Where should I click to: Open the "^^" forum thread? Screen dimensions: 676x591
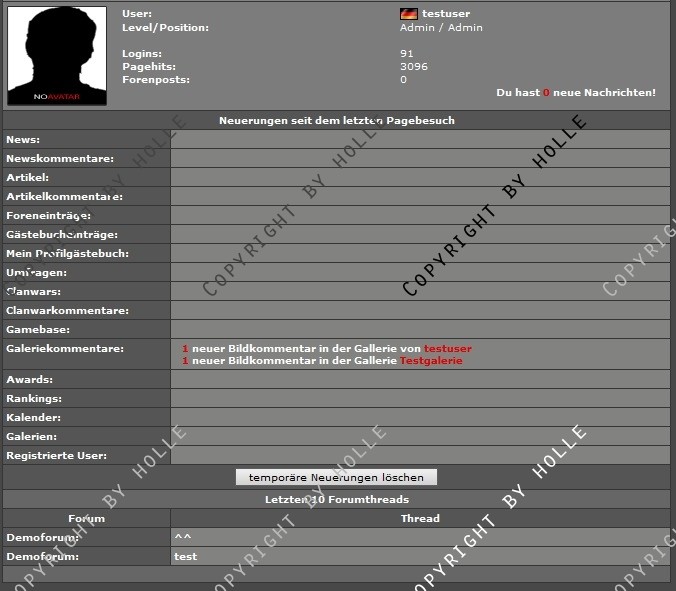click(182, 538)
